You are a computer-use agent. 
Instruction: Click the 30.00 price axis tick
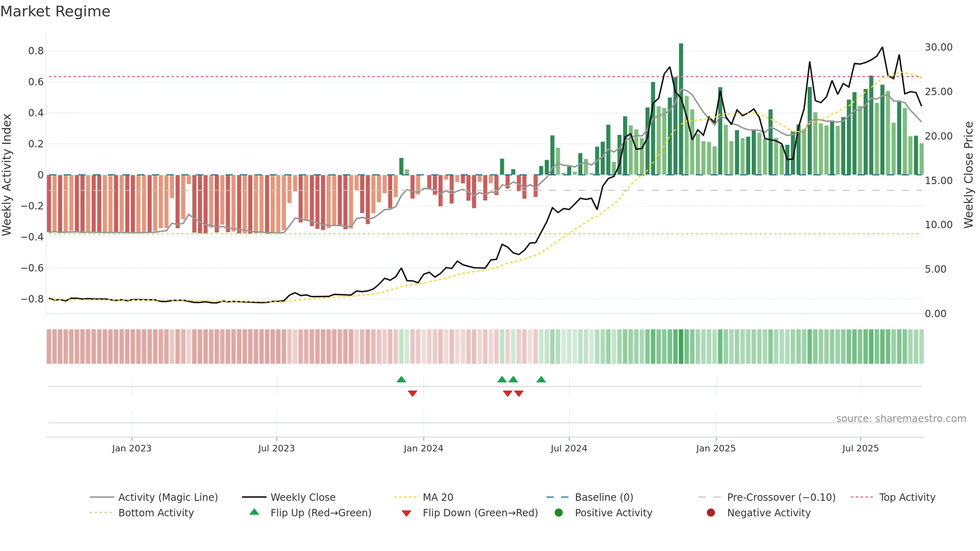[x=939, y=47]
